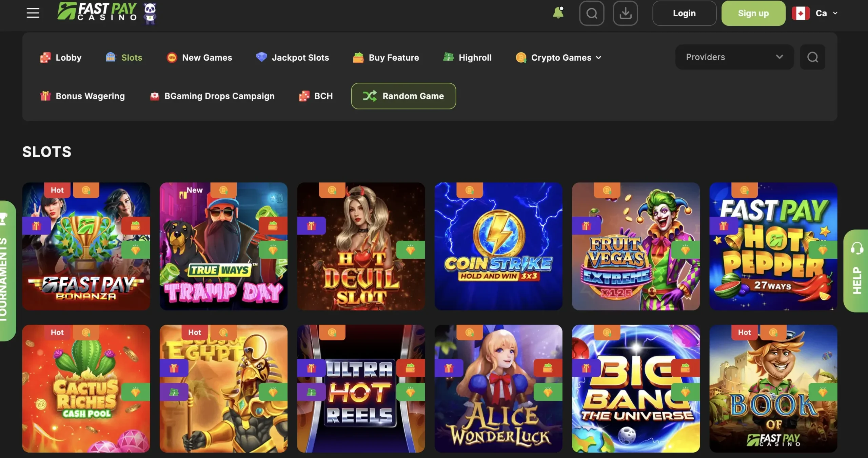868x458 pixels.
Task: Open notifications bell
Action: [x=558, y=13]
